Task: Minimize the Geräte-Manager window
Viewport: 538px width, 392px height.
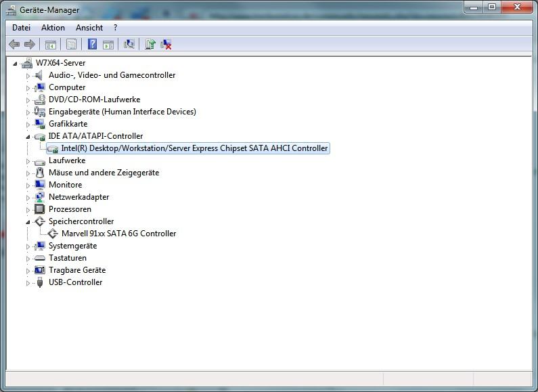Action: [474, 7]
